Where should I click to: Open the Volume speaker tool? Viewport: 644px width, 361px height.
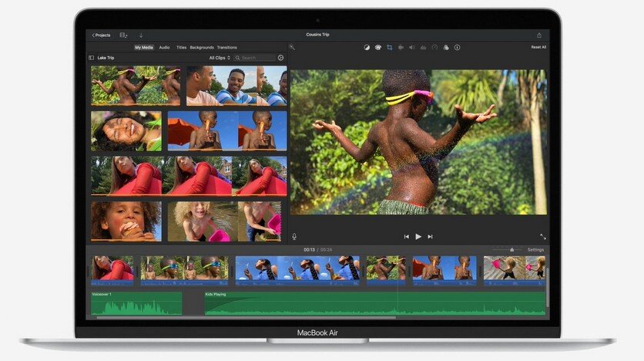pos(411,48)
